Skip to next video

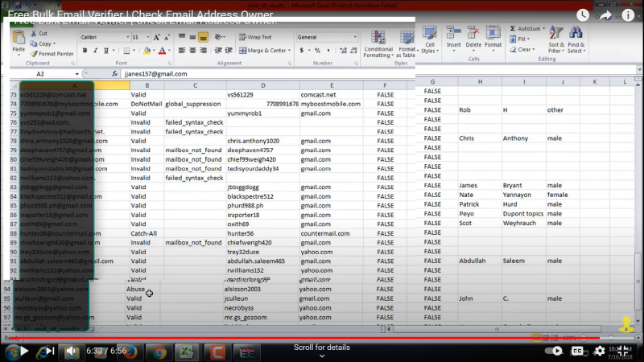click(50, 351)
